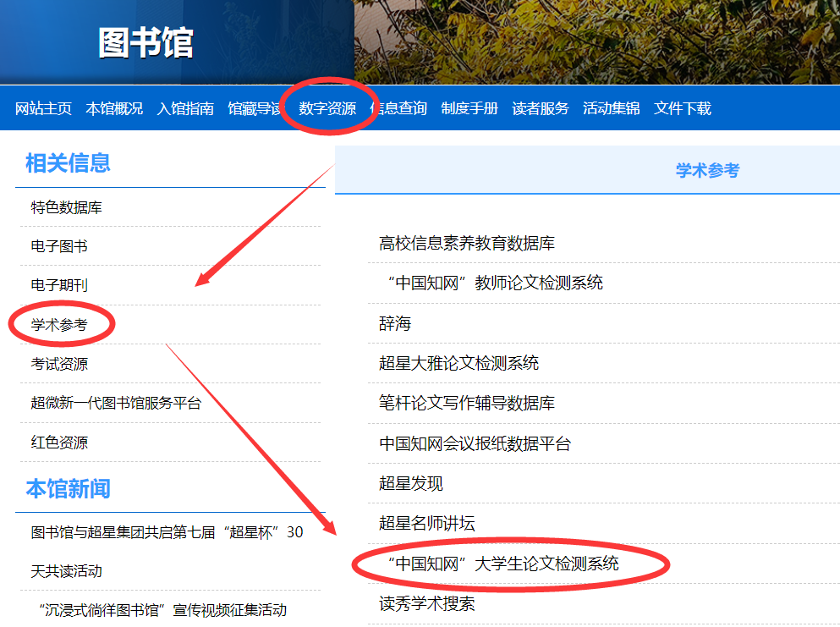Open the 信息查询 nav item

click(399, 109)
